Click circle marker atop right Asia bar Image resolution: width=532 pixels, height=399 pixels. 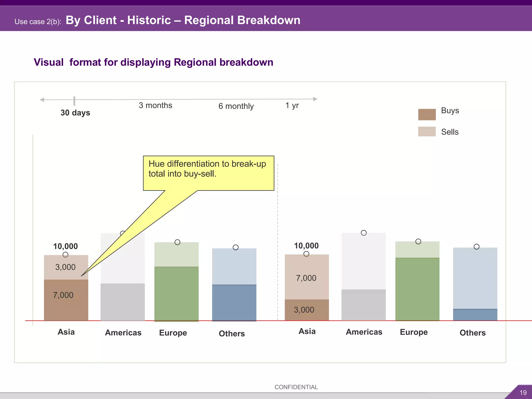306,254
